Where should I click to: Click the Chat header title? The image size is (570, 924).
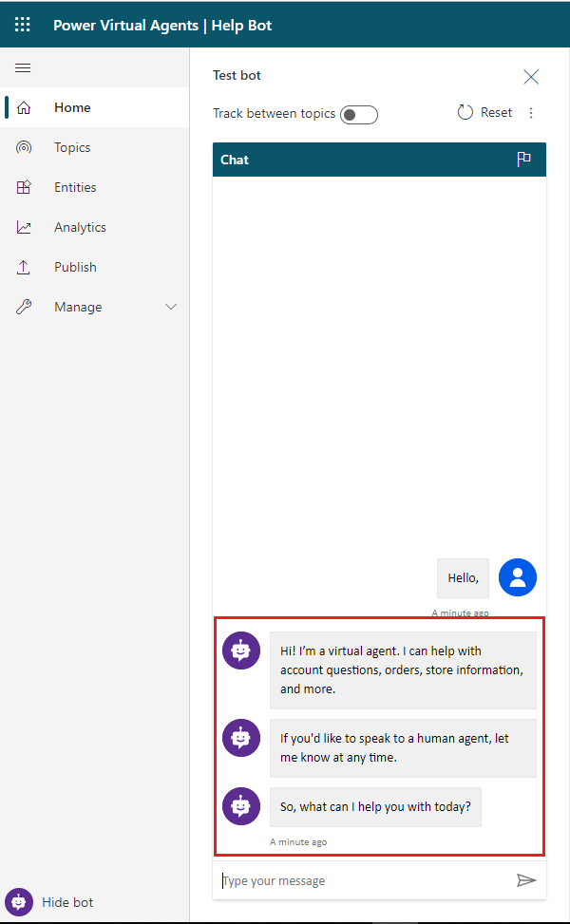coord(235,160)
